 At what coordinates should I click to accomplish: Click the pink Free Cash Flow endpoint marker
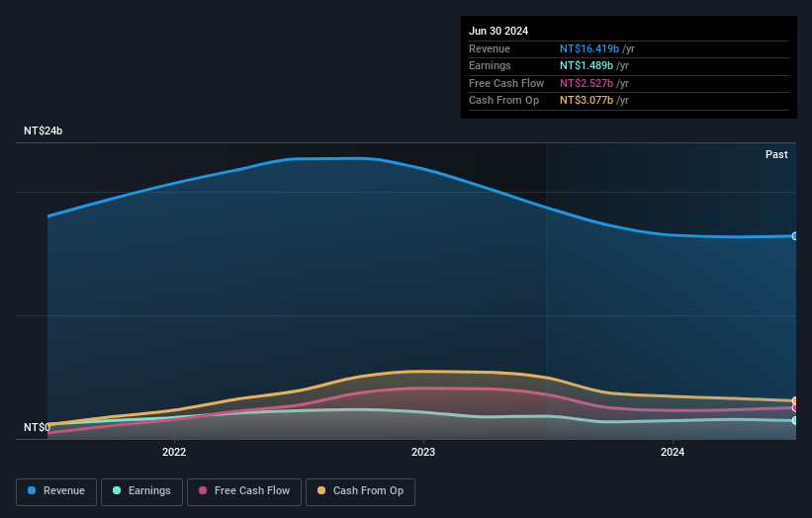tap(795, 408)
